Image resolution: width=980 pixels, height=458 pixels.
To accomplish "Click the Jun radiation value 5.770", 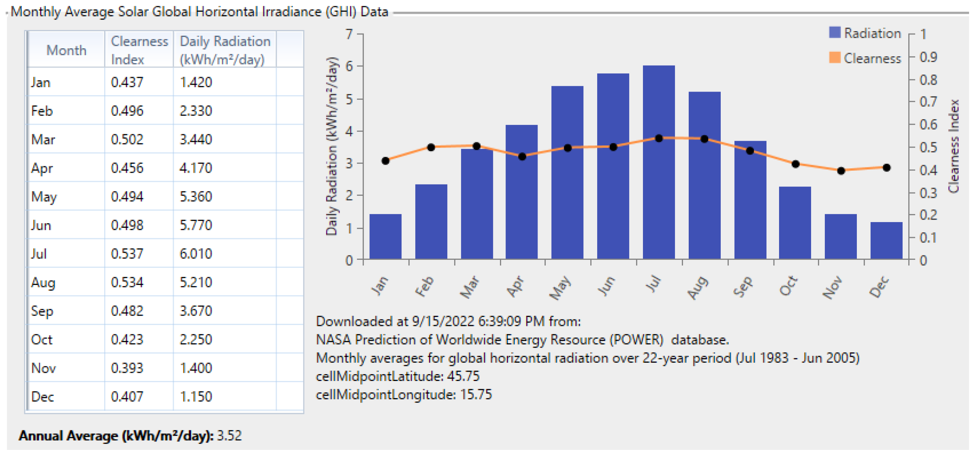I will [196, 225].
